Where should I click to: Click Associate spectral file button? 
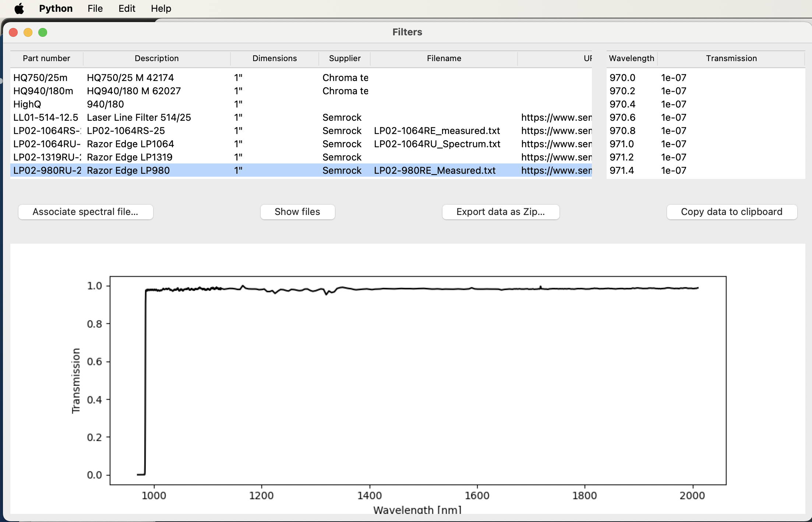click(85, 212)
